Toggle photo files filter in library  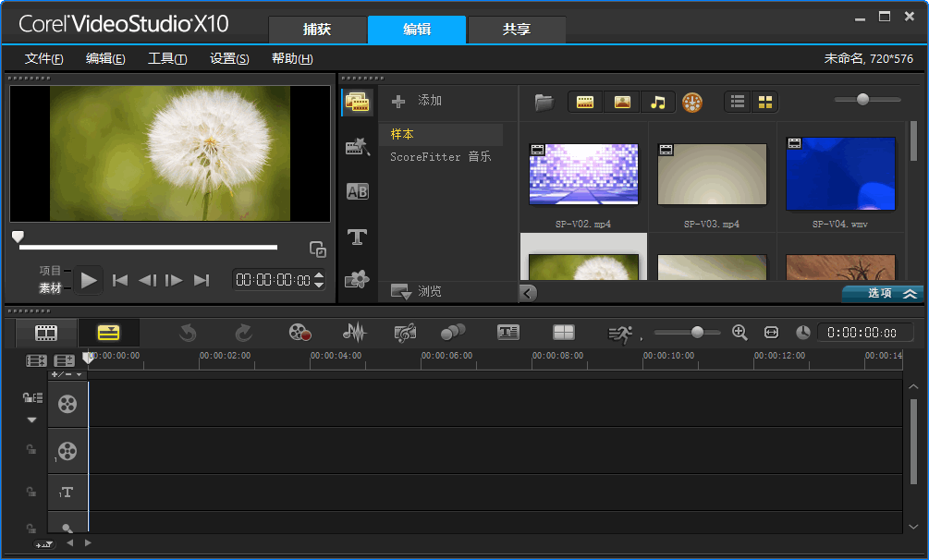622,103
